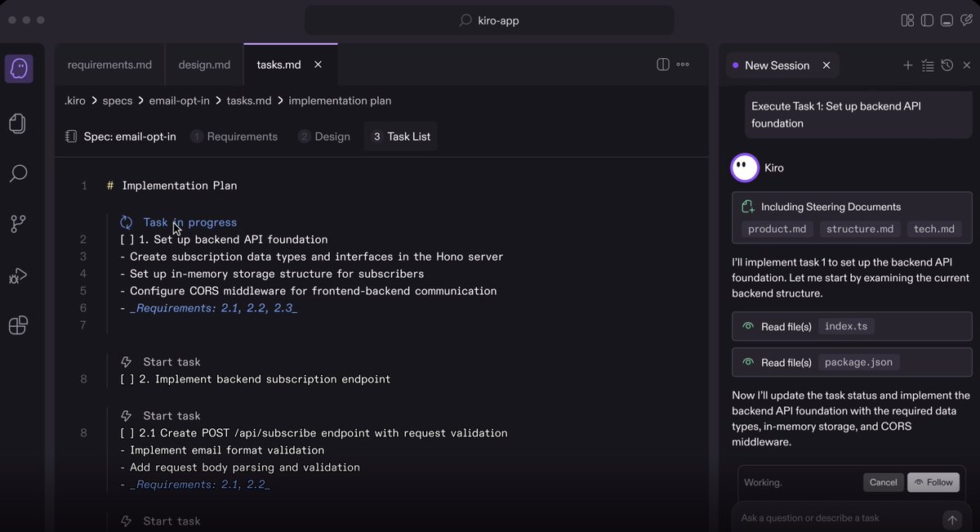The image size is (980, 532).
Task: Toggle the Follow mode on the working task
Action: 933,482
